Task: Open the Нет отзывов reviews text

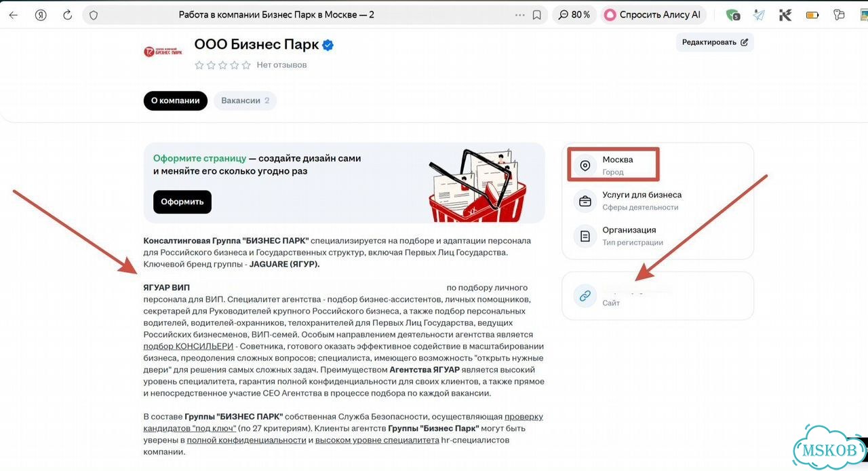Action: click(x=281, y=65)
